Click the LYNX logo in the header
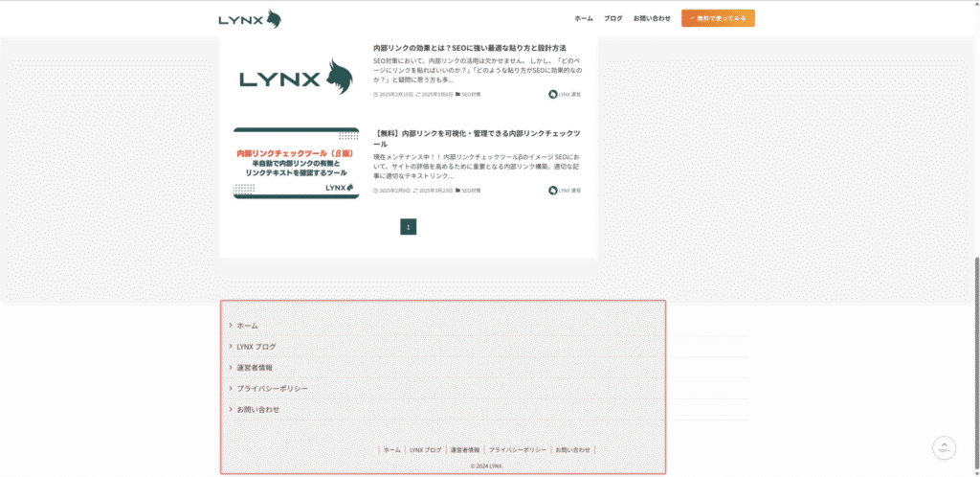This screenshot has height=477, width=980. (x=249, y=18)
